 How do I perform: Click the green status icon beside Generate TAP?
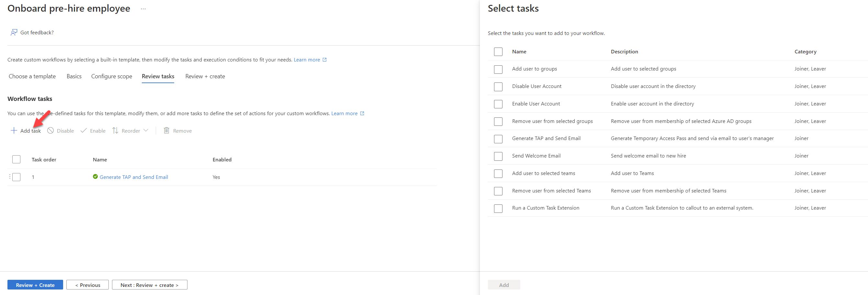(96, 177)
